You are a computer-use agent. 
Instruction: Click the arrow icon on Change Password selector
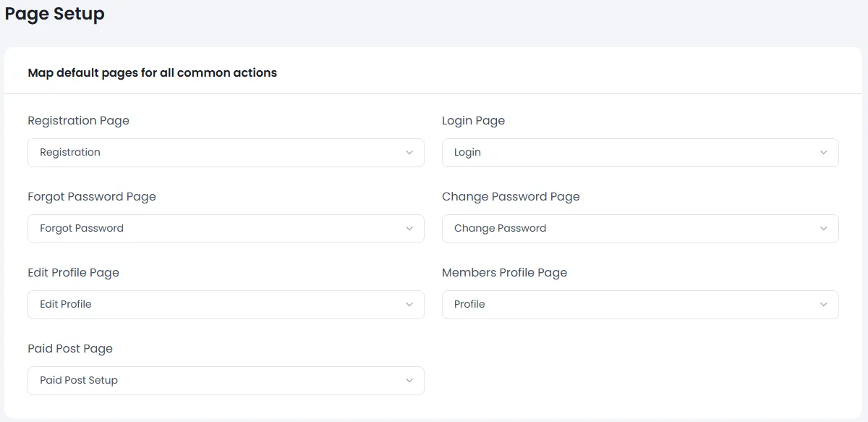tap(824, 228)
